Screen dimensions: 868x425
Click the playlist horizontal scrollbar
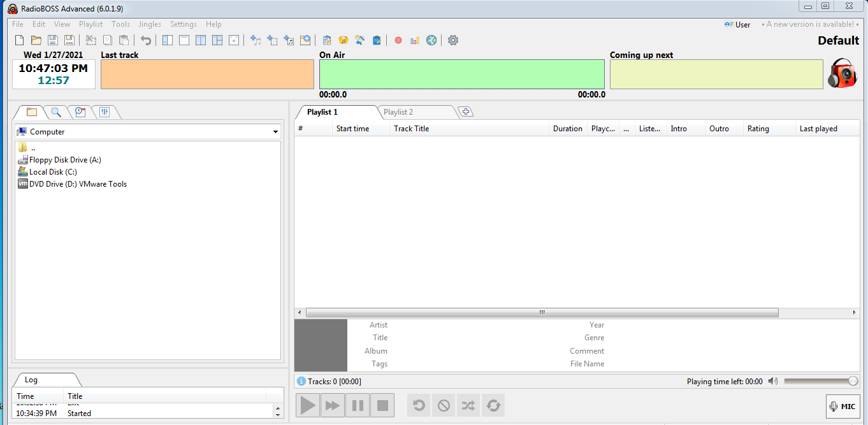pyautogui.click(x=542, y=313)
